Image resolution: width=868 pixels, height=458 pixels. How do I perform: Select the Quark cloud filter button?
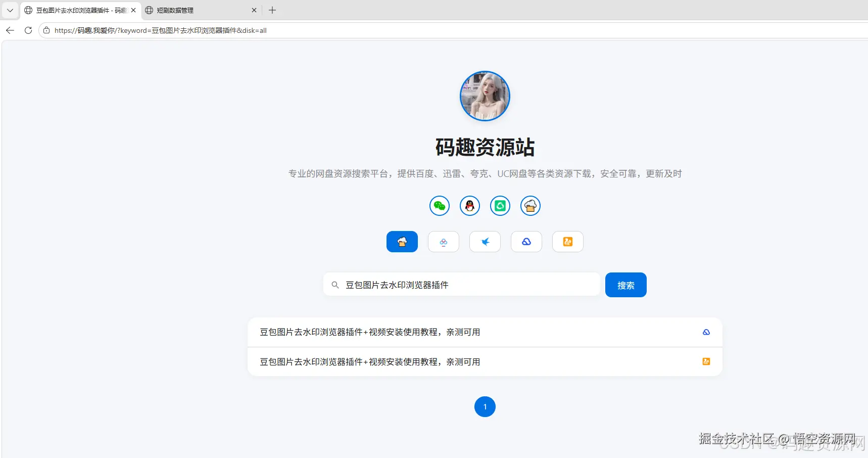pyautogui.click(x=526, y=242)
